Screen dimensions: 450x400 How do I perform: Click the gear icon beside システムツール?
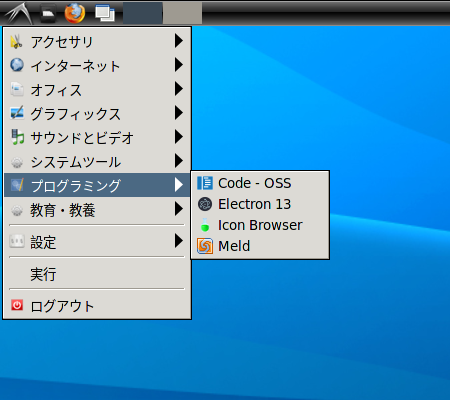(x=17, y=162)
